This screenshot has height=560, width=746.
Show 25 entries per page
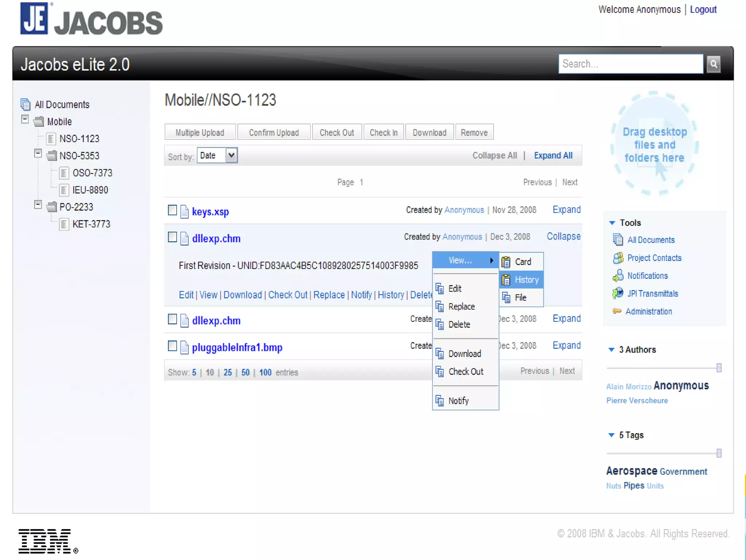[228, 372]
